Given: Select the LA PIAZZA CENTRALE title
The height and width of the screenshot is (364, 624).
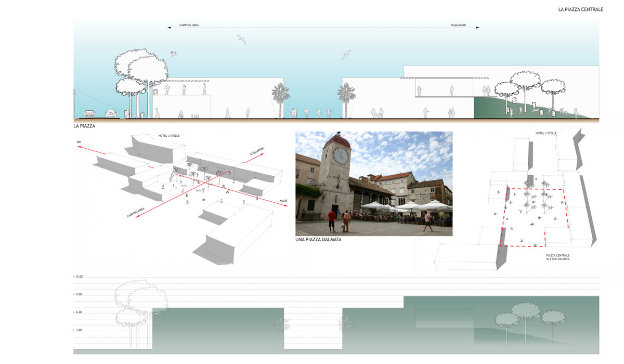Looking at the screenshot, I should click(580, 8).
